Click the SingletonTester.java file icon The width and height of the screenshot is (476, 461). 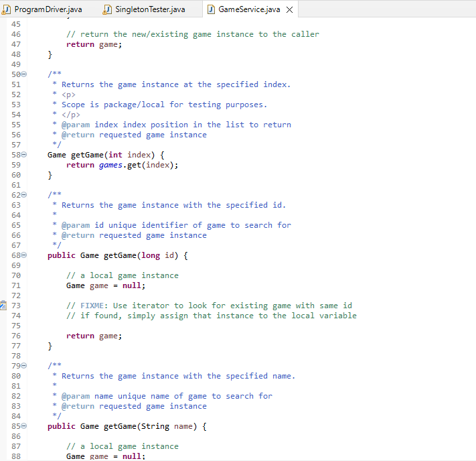click(x=107, y=10)
